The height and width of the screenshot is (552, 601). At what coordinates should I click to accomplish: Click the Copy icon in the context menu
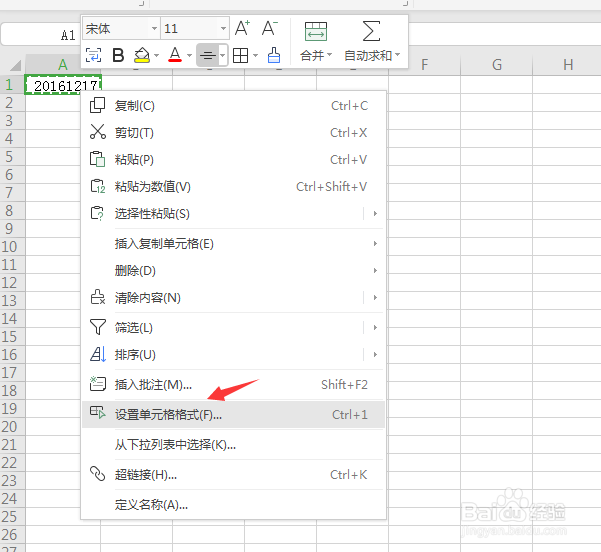click(x=97, y=105)
